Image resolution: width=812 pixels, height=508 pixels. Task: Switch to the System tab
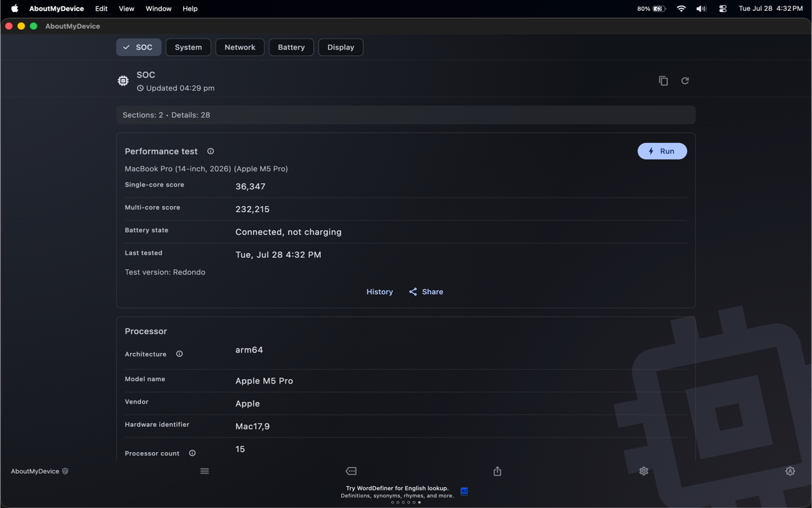[x=188, y=47]
